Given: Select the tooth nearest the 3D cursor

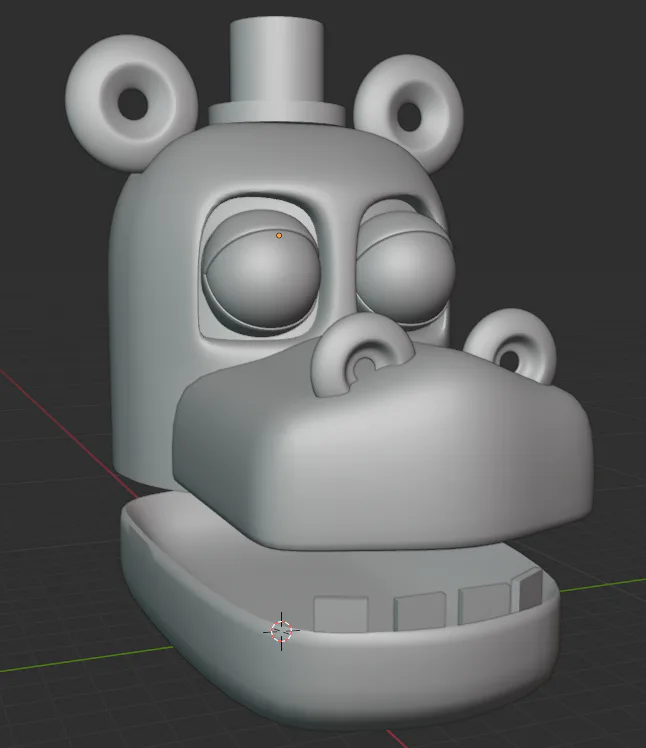Looking at the screenshot, I should pyautogui.click(x=341, y=613).
